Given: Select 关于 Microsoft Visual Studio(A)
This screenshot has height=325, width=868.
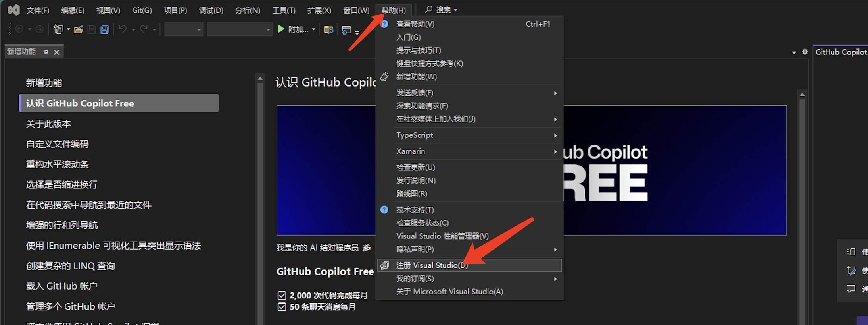Looking at the screenshot, I should pos(469,292).
